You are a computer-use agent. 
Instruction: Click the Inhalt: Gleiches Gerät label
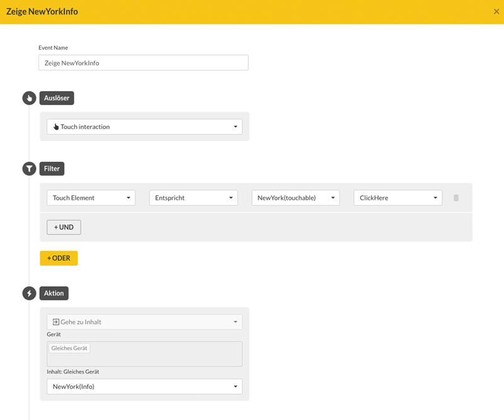click(x=73, y=372)
